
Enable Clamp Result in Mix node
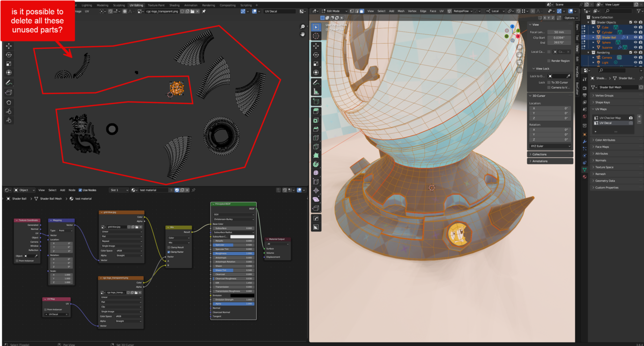tap(169, 247)
